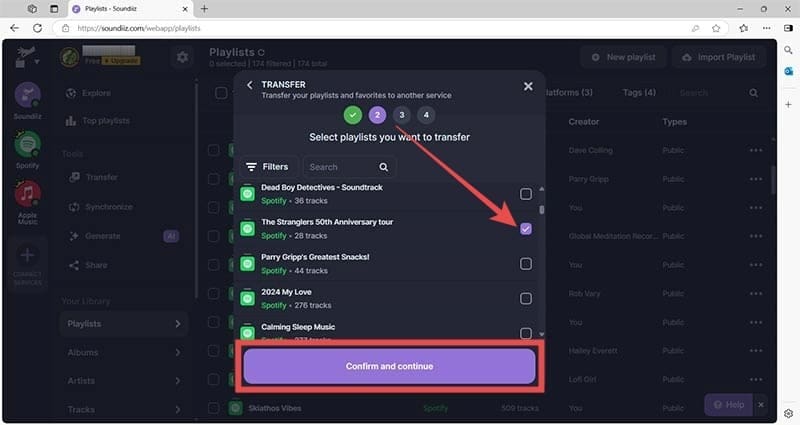
Task: Open account settings gear icon
Action: 182,57
